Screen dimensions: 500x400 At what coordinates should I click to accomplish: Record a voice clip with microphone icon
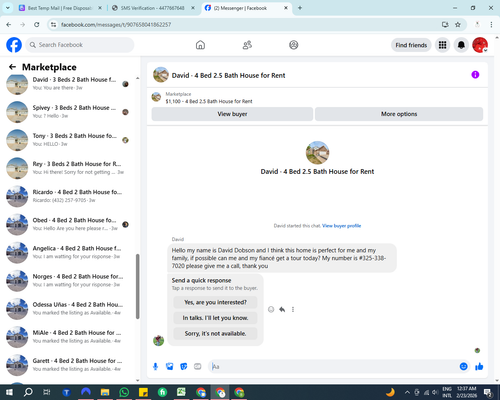(x=155, y=367)
